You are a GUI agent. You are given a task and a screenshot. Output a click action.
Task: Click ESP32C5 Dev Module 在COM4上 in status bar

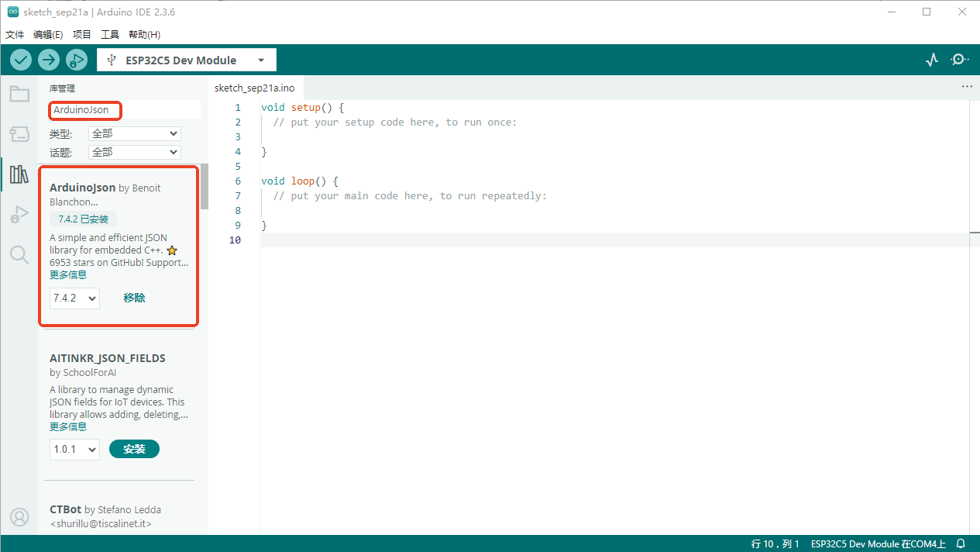(879, 544)
